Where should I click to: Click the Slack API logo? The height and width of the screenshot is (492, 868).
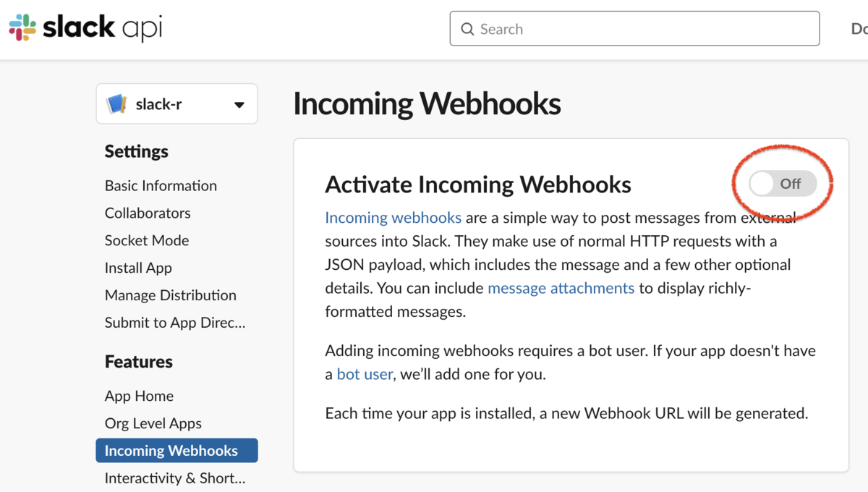tap(85, 28)
